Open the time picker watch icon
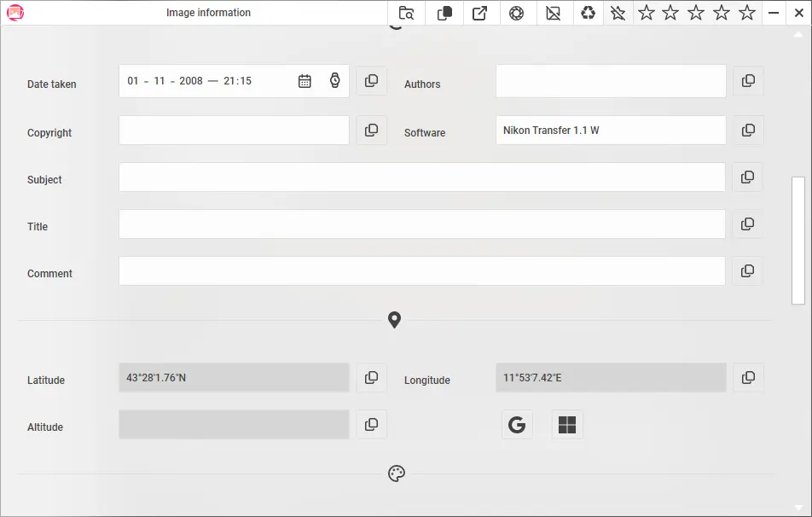This screenshot has height=517, width=812. [x=334, y=80]
